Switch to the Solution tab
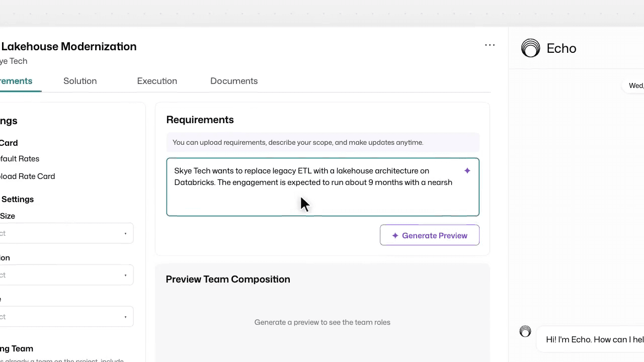 tap(80, 81)
